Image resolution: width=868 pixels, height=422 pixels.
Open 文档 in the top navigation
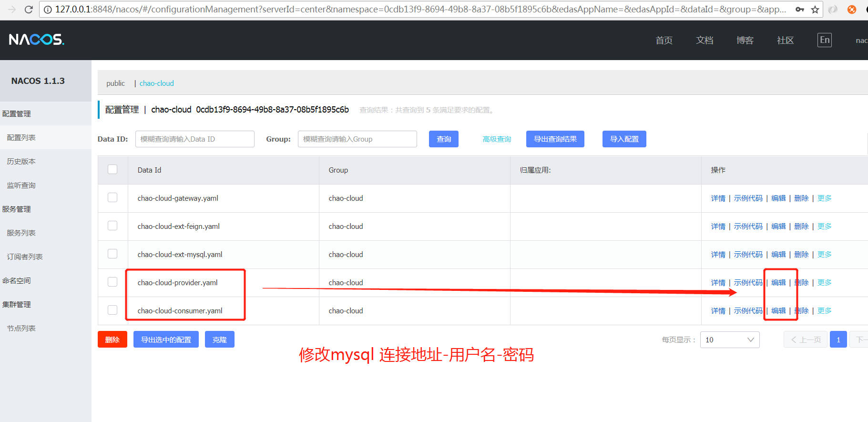pos(705,41)
